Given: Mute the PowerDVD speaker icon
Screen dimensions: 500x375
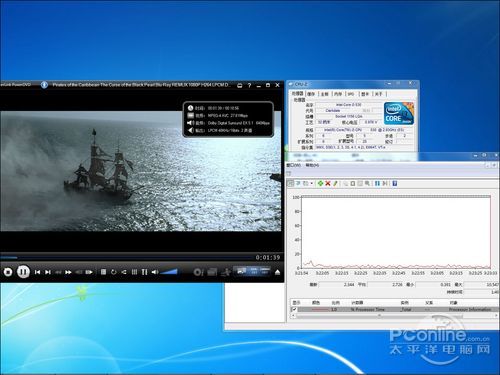Looking at the screenshot, I should click(x=155, y=272).
